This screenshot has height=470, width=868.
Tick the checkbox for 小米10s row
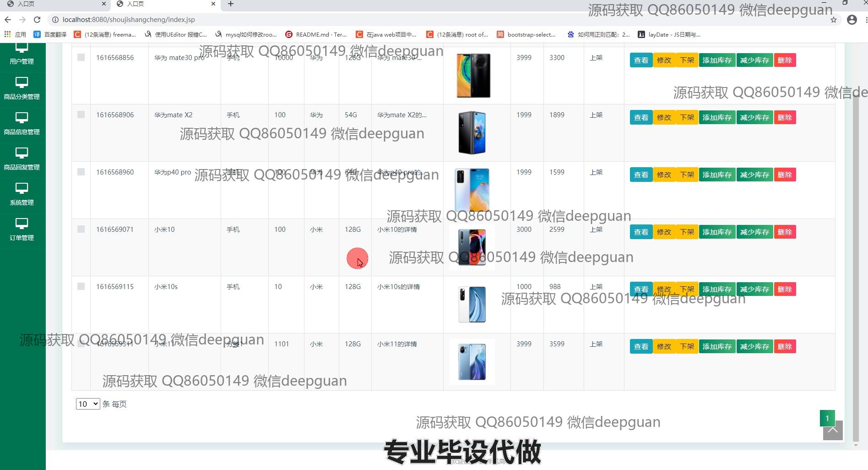click(81, 286)
